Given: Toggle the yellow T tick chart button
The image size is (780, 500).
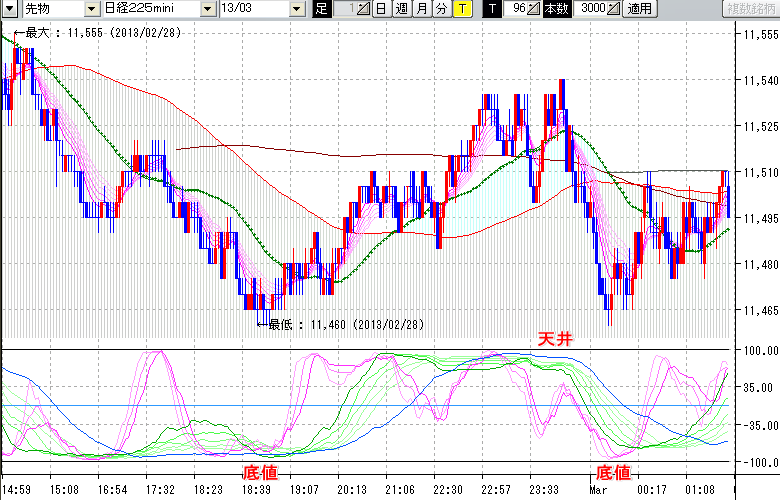Looking at the screenshot, I should pos(462,9).
